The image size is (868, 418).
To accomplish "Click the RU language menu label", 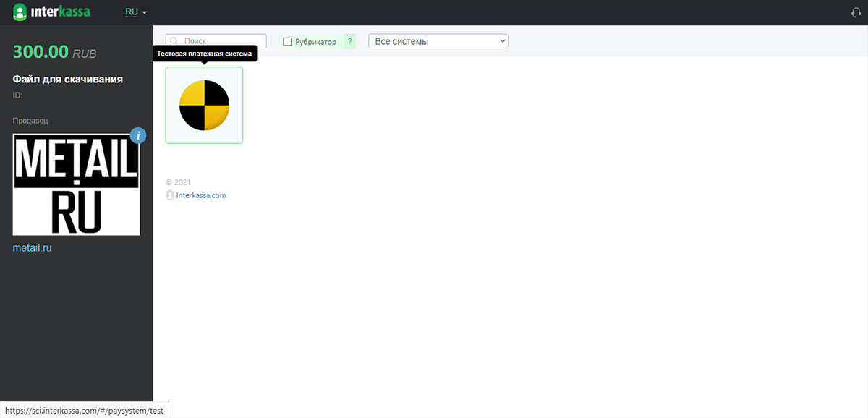I will 132,12.
